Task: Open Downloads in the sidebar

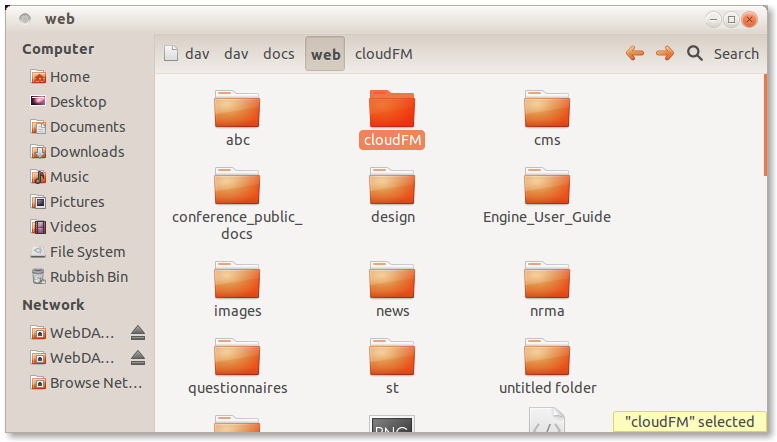Action: click(x=77, y=152)
